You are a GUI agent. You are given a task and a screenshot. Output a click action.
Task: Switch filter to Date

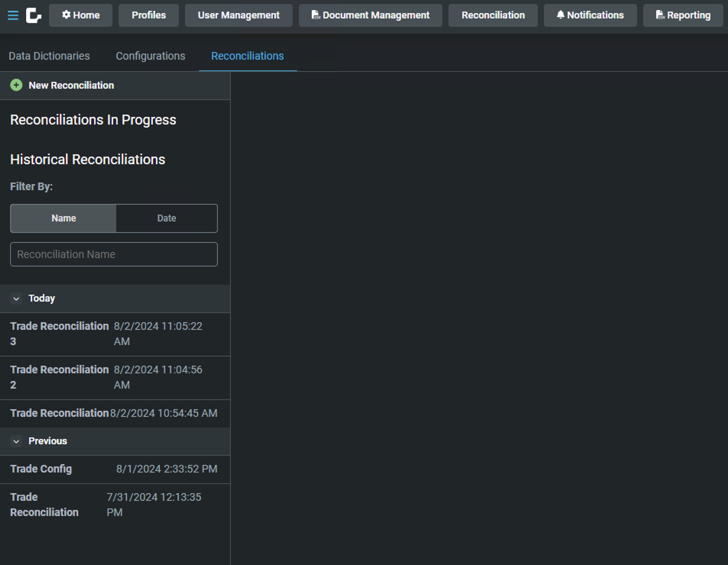167,218
